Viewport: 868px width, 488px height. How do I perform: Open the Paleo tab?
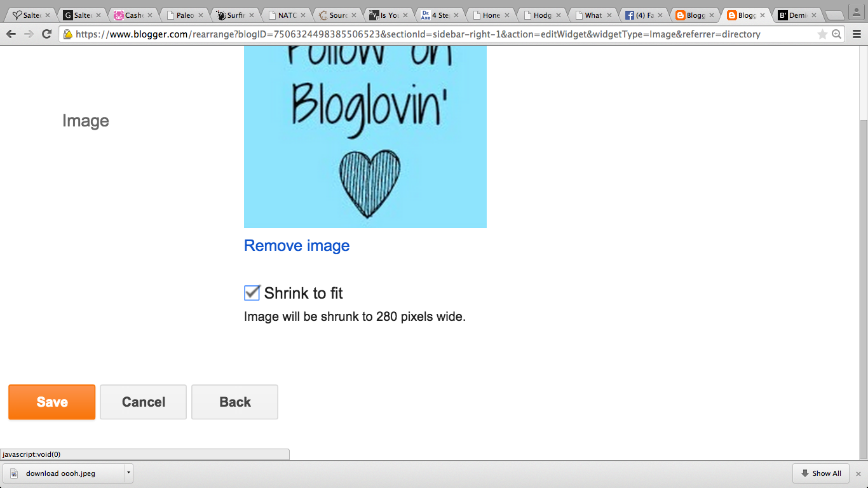pyautogui.click(x=186, y=15)
